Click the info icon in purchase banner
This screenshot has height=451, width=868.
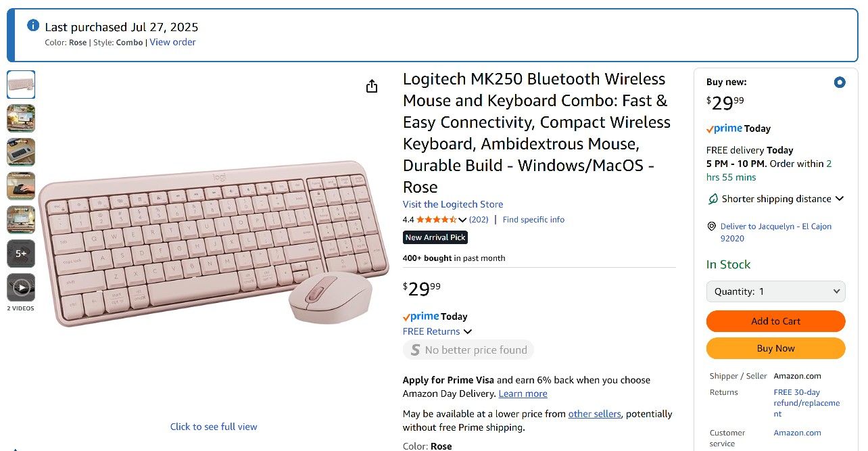point(33,26)
